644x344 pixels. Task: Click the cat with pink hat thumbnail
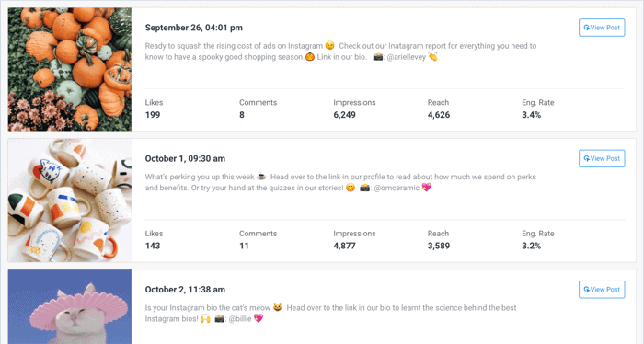point(70,306)
